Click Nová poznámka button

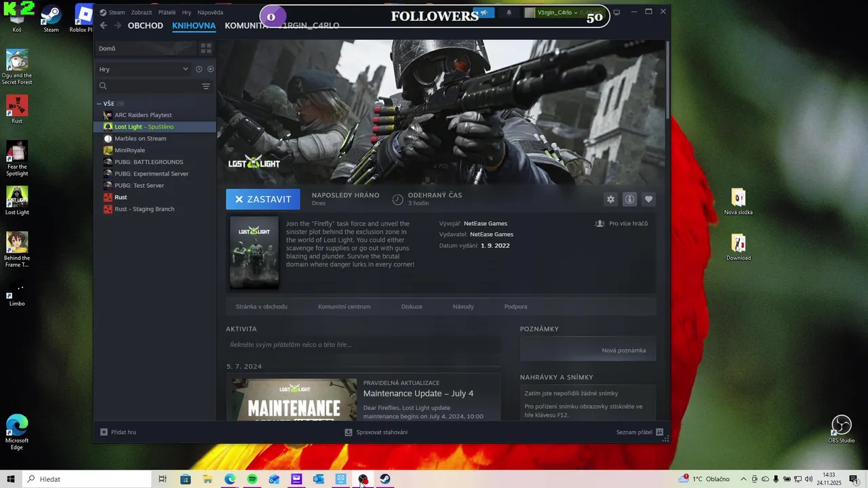624,350
